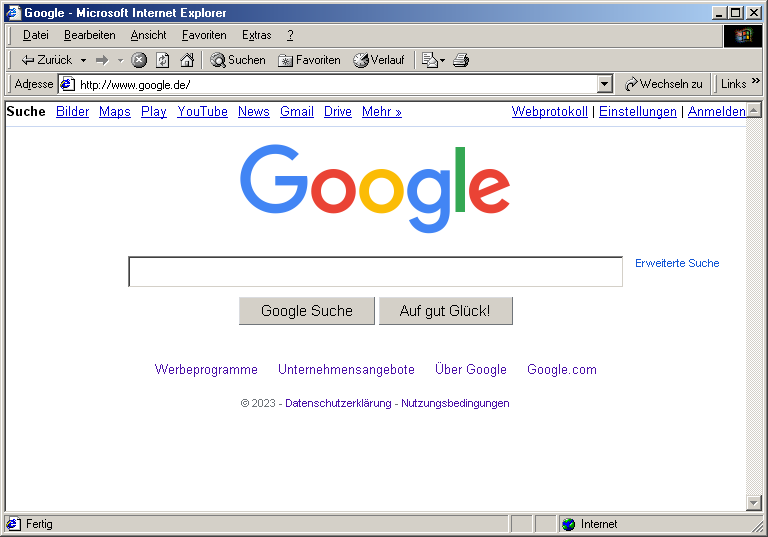This screenshot has height=537, width=768.
Task: Click the Google logo image
Action: pyautogui.click(x=375, y=189)
